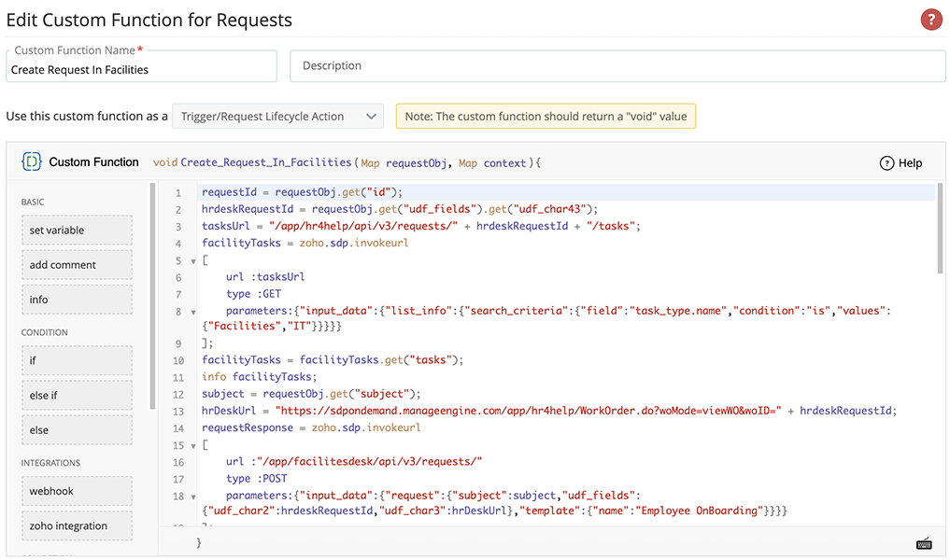This screenshot has width=950, height=560.
Task: Click the Custom Function Name field
Action: click(142, 70)
